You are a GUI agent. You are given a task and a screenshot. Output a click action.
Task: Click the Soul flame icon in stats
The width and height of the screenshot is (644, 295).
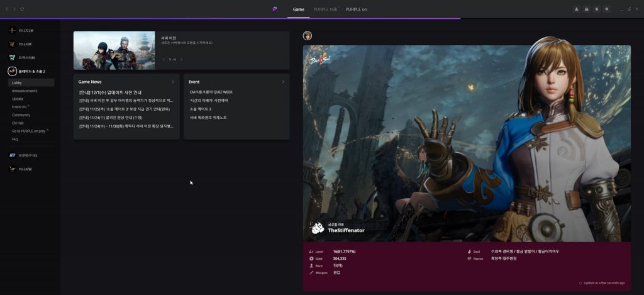(469, 252)
